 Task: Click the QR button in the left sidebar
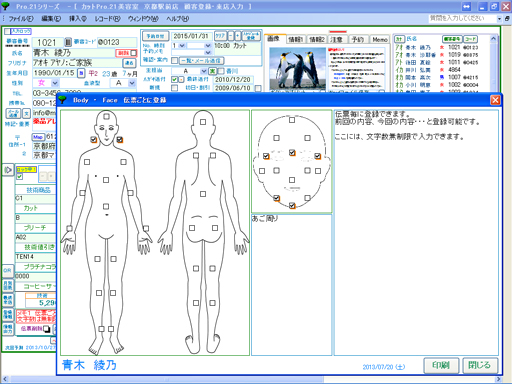pos(7,271)
